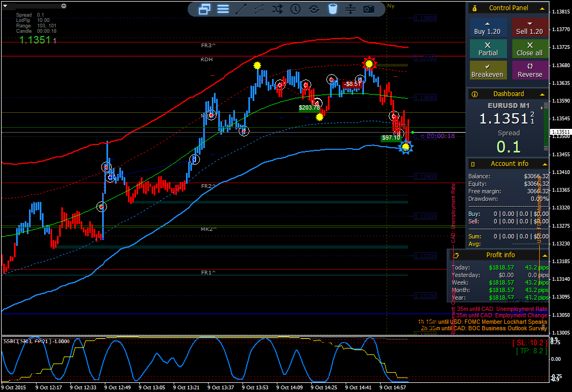Click the $97.10 profit label on chart
572x392 pixels.
coord(391,137)
